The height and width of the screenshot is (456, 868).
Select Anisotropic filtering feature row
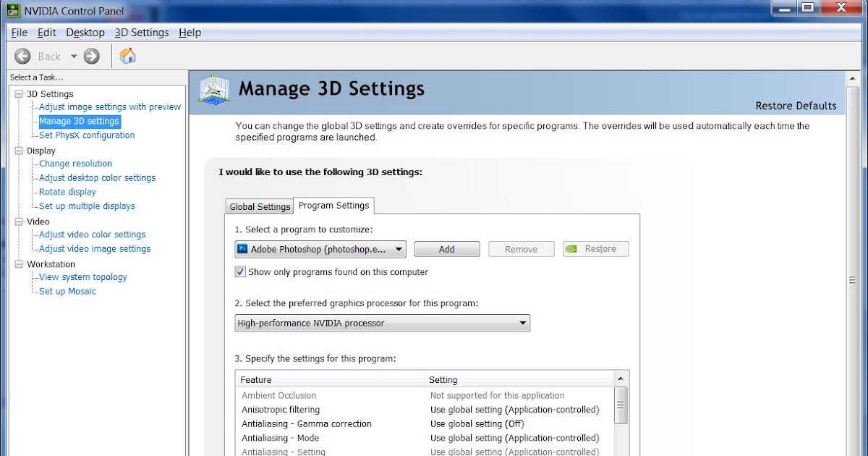[x=425, y=410]
